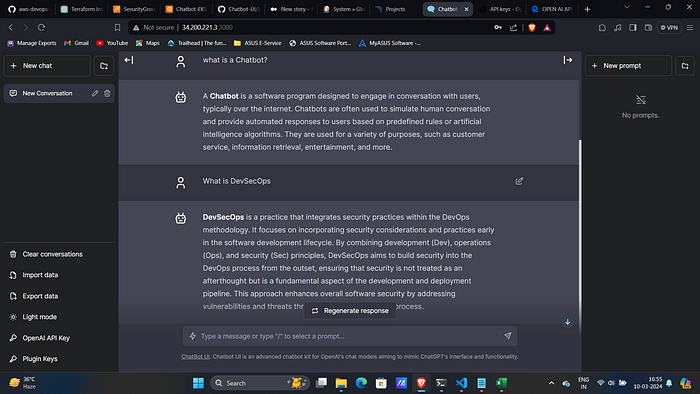The height and width of the screenshot is (394, 700).
Task: Open the New Conversation chat entry
Action: point(59,93)
